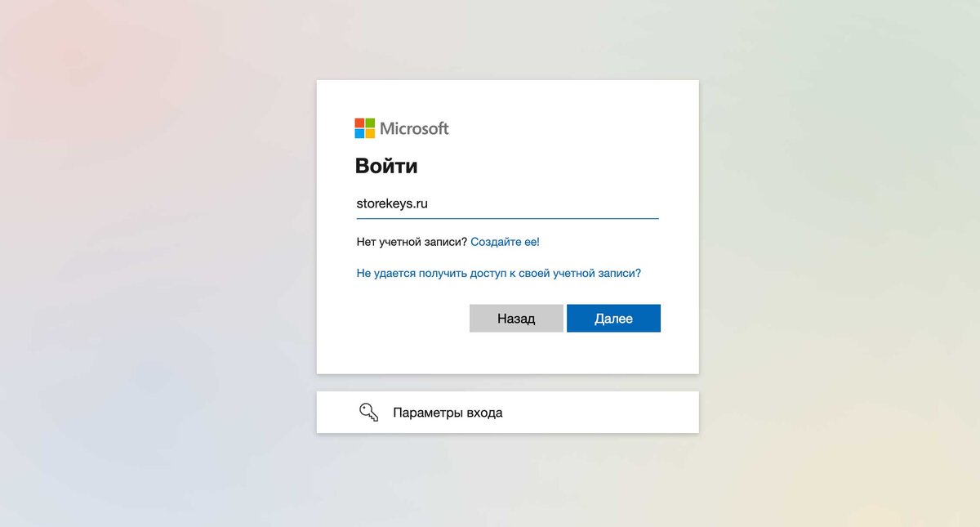Click the key icon beside Параметры входа
Viewport: 980px width, 527px height.
(369, 413)
